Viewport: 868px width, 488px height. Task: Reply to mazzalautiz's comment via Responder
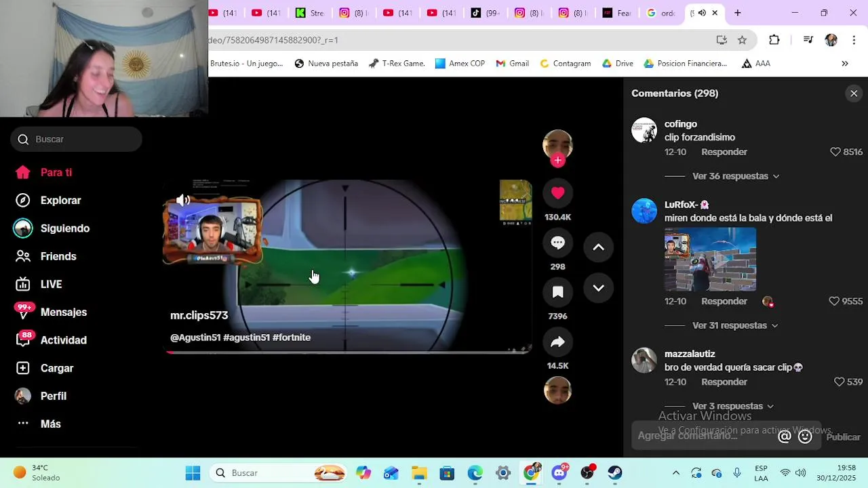724,382
